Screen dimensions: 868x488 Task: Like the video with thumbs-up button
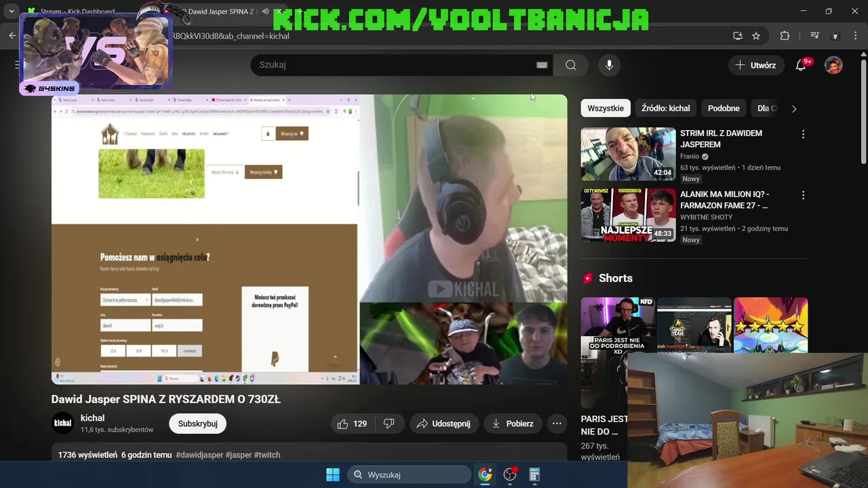352,424
